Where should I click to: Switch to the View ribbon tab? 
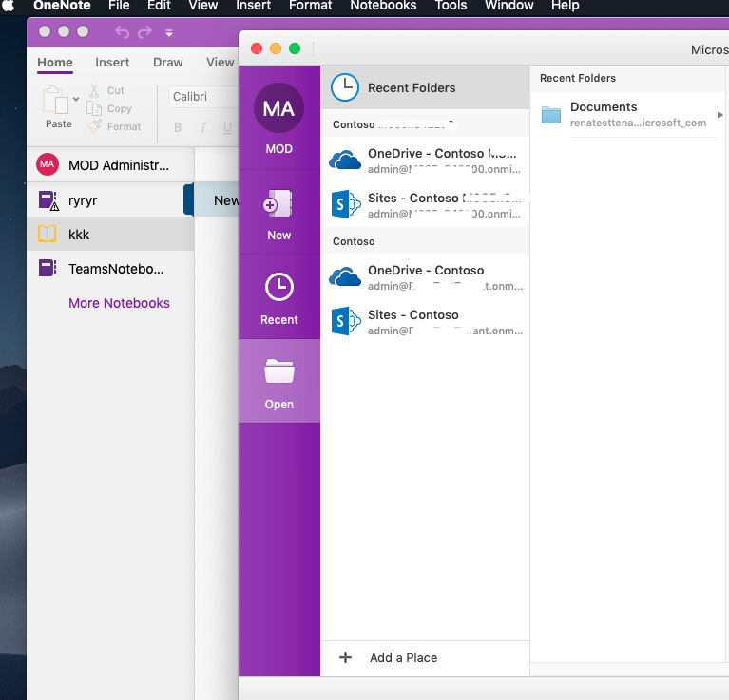pyautogui.click(x=220, y=63)
